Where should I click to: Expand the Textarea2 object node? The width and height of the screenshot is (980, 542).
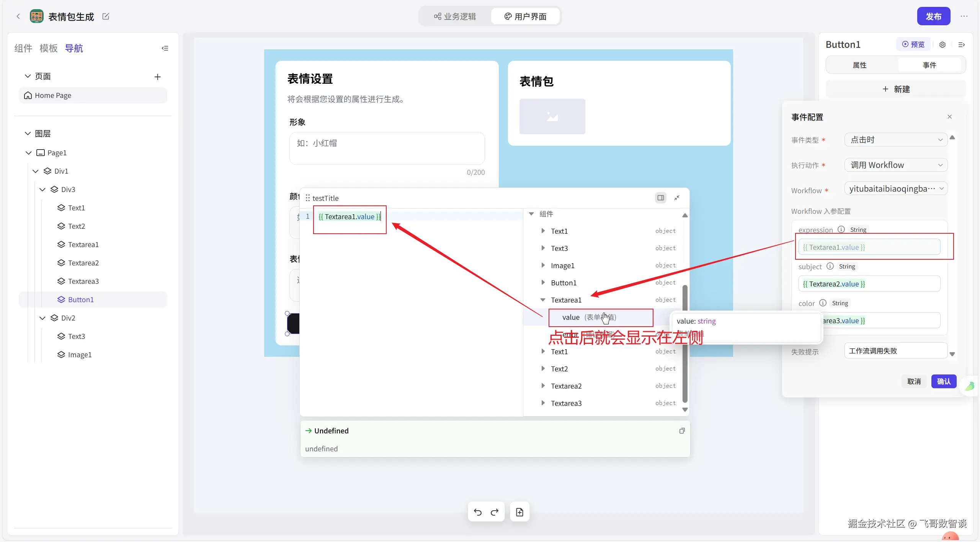pyautogui.click(x=543, y=386)
